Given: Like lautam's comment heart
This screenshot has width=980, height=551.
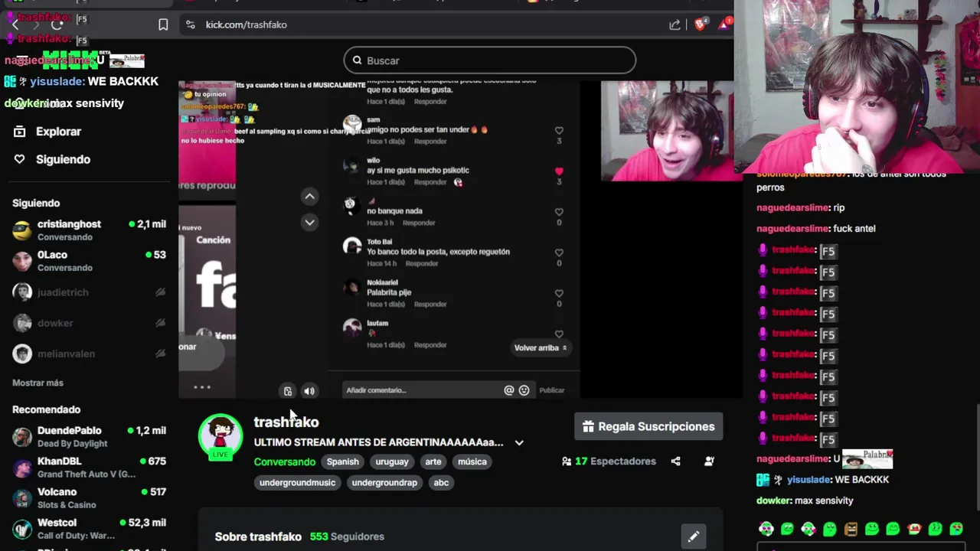Looking at the screenshot, I should (559, 334).
